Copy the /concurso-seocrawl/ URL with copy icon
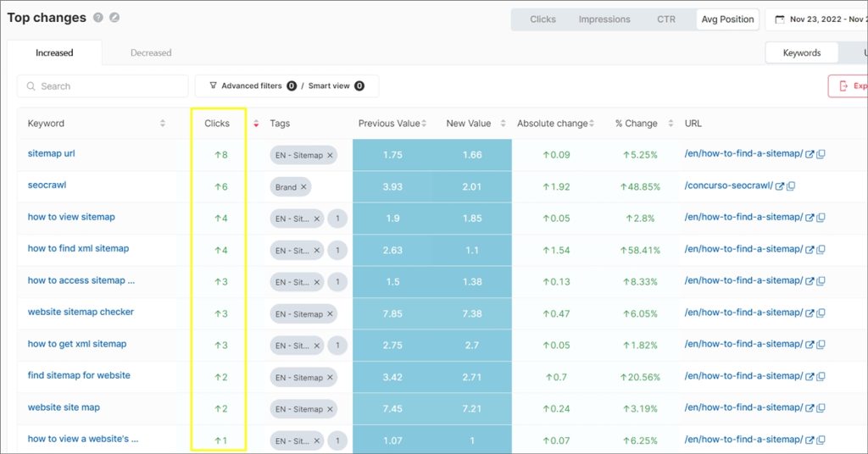Image resolution: width=868 pixels, height=454 pixels. 791,186
